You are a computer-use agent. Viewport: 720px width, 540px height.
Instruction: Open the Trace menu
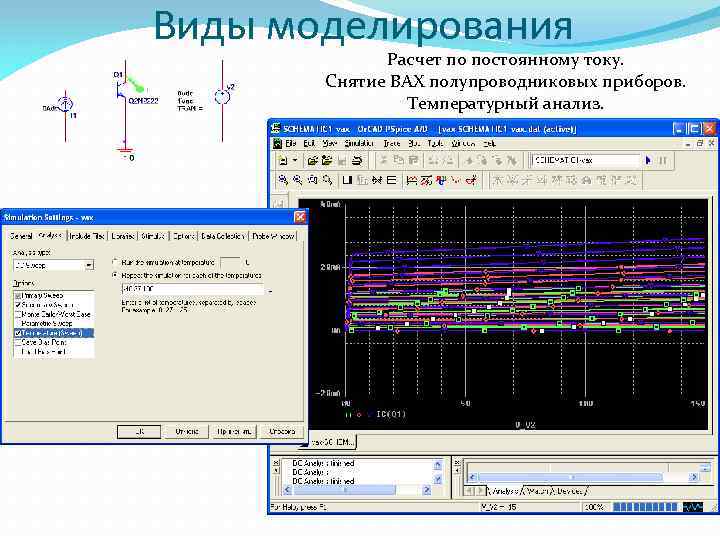(x=392, y=144)
